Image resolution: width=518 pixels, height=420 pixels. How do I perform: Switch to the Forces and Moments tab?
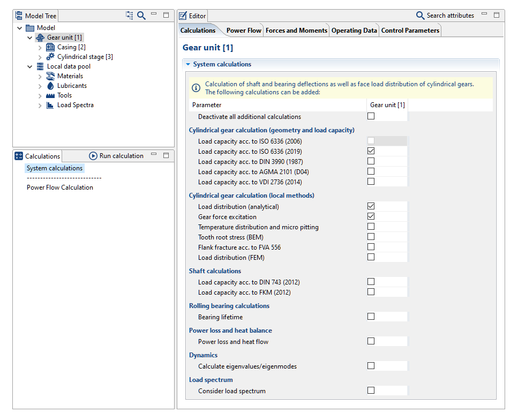(296, 31)
